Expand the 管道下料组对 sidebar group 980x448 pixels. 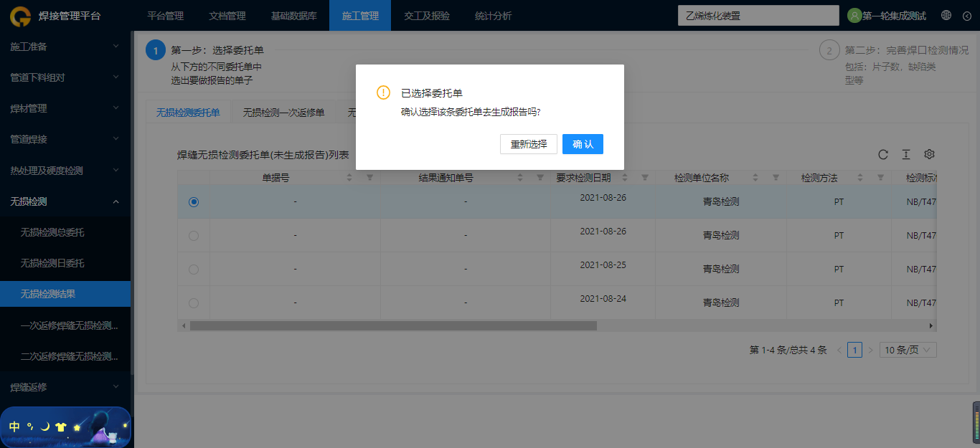coord(65,77)
